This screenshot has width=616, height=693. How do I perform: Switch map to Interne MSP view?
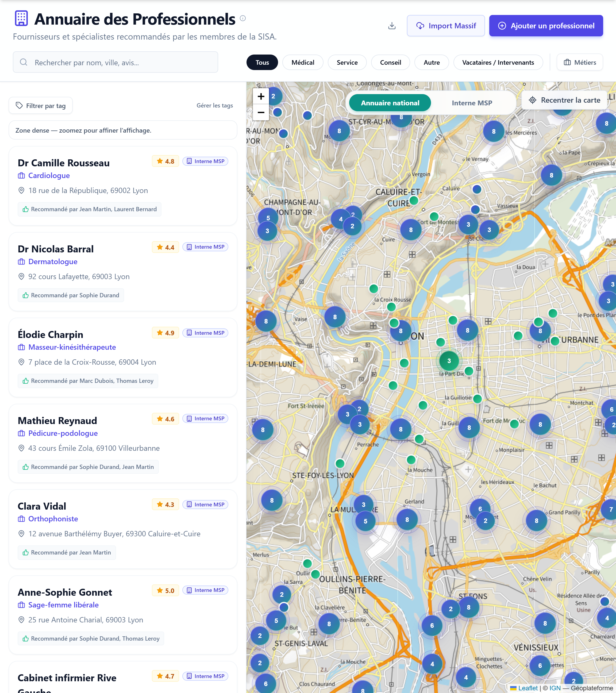(472, 103)
